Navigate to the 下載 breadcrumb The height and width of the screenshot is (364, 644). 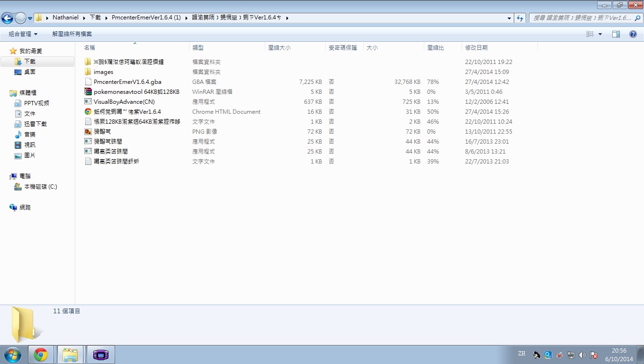pos(95,18)
